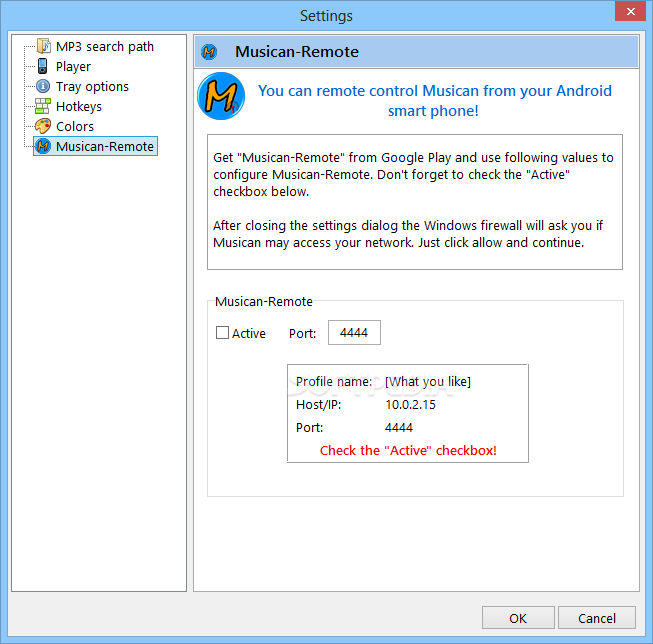Click the 'Profile name:' label

pos(334,382)
